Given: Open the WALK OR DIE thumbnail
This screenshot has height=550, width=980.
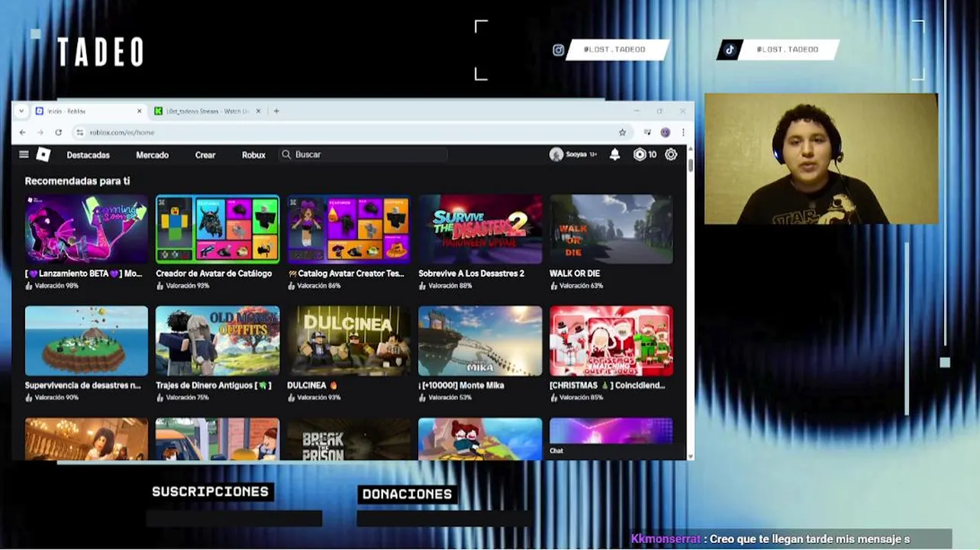Looking at the screenshot, I should (x=611, y=229).
